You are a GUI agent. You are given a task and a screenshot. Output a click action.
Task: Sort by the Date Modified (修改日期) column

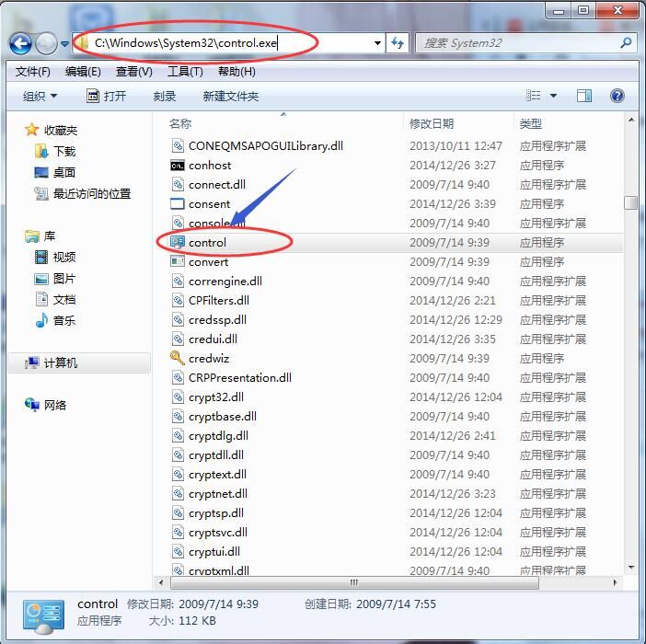[432, 123]
